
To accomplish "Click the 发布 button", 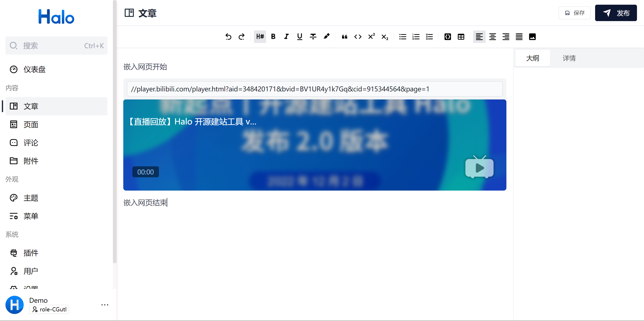I will pos(616,13).
